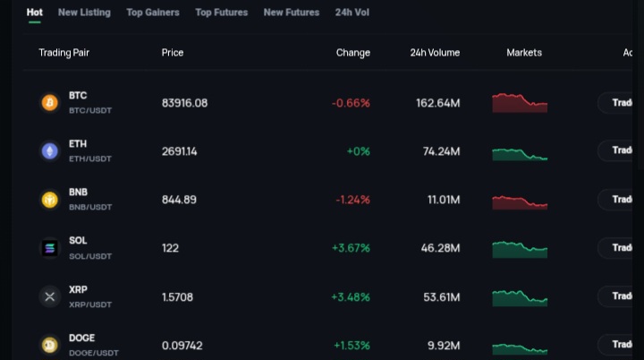
Task: Click the 24h Volume column header
Action: [435, 53]
